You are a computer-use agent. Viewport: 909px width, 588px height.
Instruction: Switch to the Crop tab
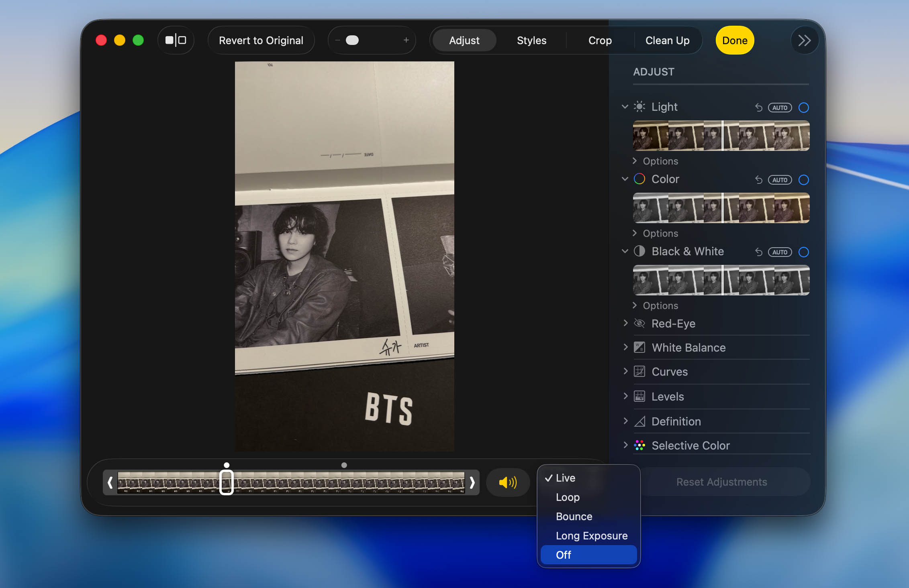click(x=600, y=40)
